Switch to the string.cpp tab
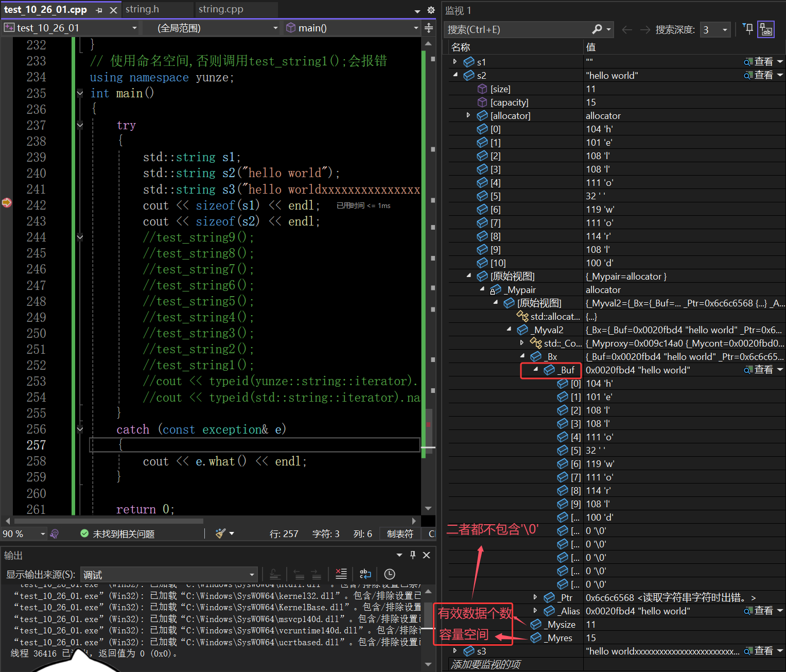Image resolution: width=786 pixels, height=672 pixels. coord(221,9)
